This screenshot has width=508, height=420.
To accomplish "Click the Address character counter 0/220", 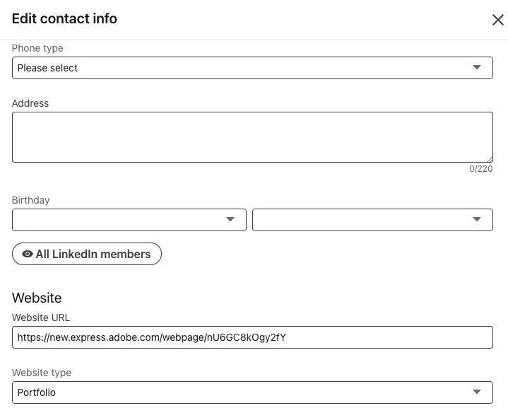I will point(480,169).
